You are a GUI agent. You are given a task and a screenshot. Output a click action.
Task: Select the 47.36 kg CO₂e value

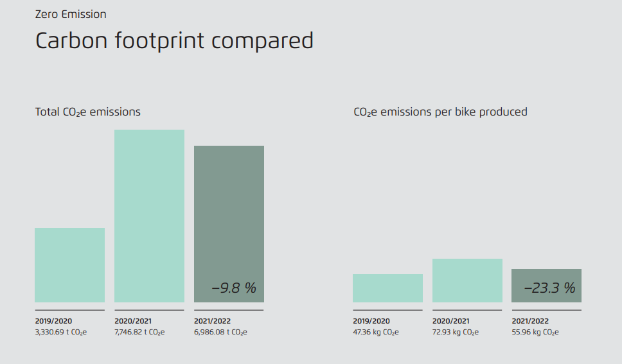(376, 332)
